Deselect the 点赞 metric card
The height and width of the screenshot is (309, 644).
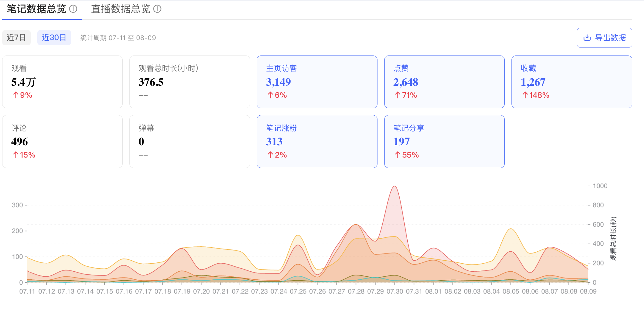coord(444,82)
